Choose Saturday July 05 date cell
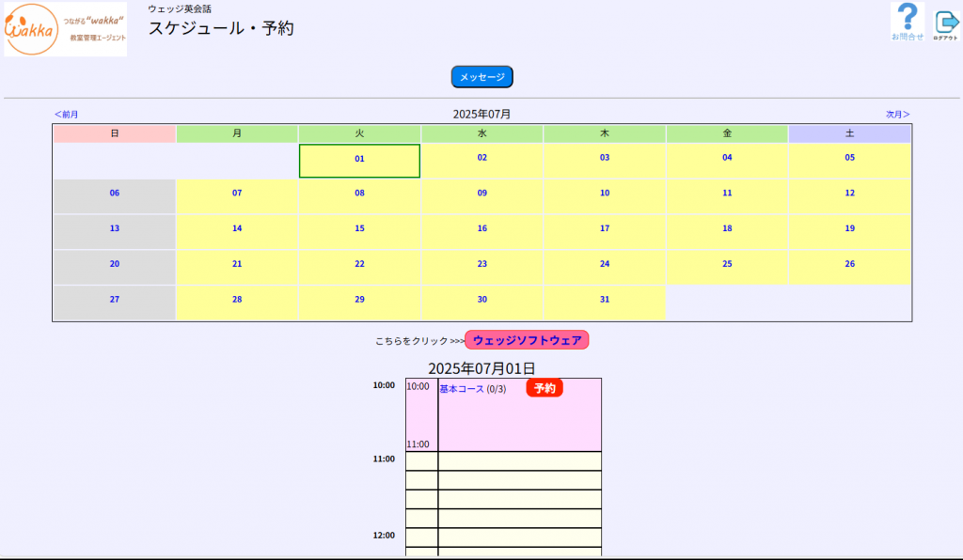The height and width of the screenshot is (560, 963). [849, 158]
